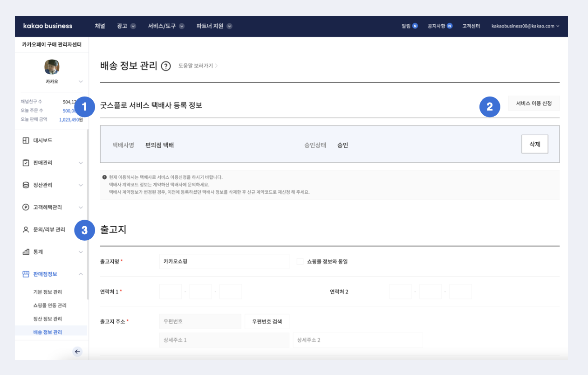Click the 고객혜택관리 P icon
588x375 pixels.
[x=26, y=207]
